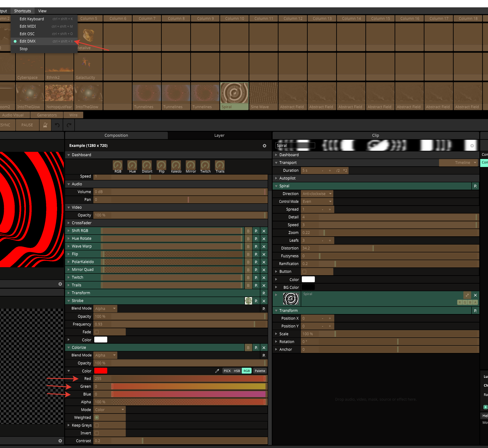The width and height of the screenshot is (488, 448).
Task: Click the PICK color button
Action: pyautogui.click(x=227, y=371)
